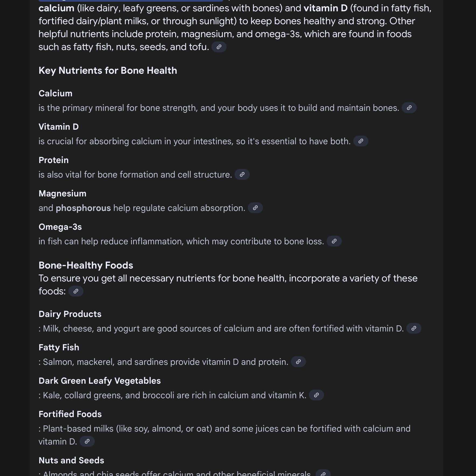The height and width of the screenshot is (476, 476).
Task: Open source link after Fortified Foods 'vitamin D.'
Action: click(87, 441)
